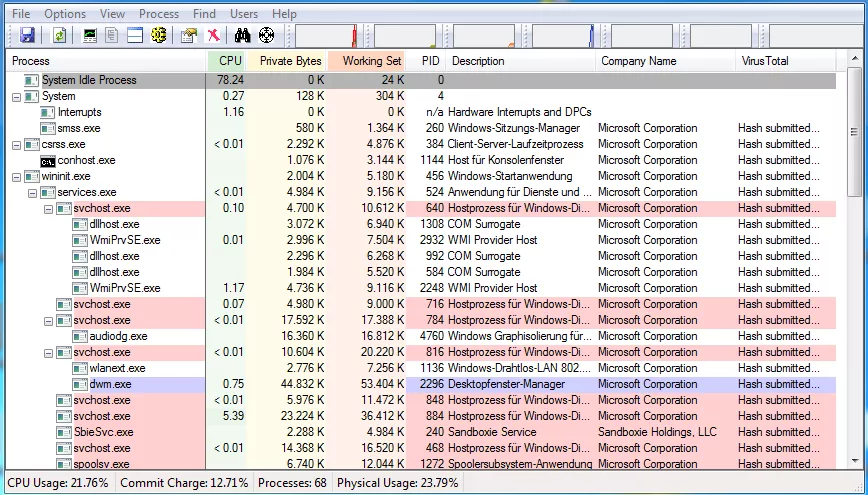Open System Information graph icon
This screenshot has width=868, height=495.
91,35
